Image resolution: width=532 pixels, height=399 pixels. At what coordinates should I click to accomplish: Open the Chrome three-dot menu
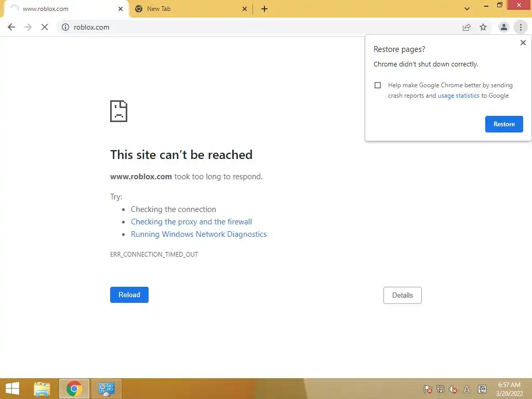[521, 27]
